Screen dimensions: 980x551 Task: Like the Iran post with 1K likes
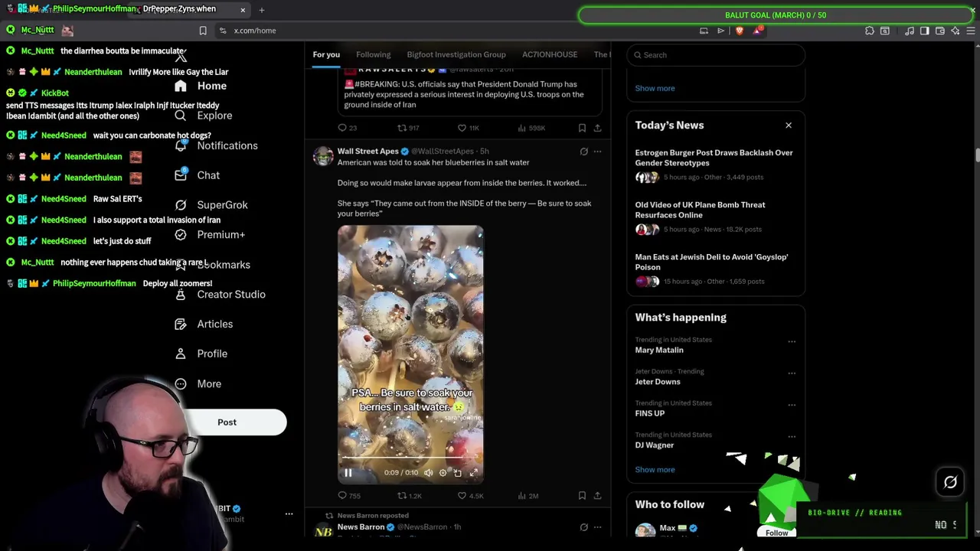click(468, 128)
